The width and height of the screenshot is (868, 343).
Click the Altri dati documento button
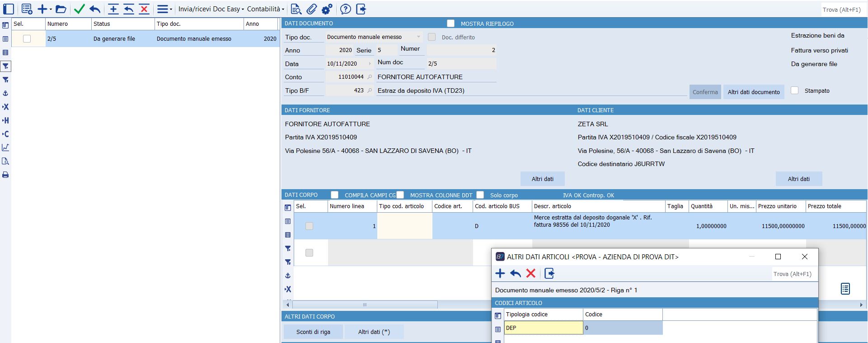(x=753, y=92)
